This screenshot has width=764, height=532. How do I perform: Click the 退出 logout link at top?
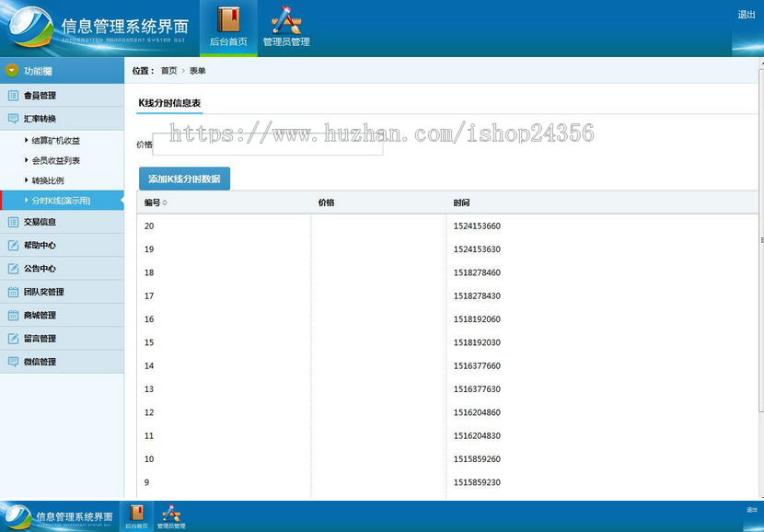(x=746, y=15)
